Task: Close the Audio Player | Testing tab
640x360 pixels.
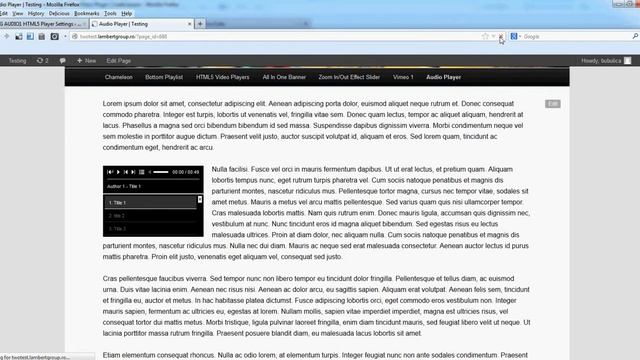Action: coord(189,24)
